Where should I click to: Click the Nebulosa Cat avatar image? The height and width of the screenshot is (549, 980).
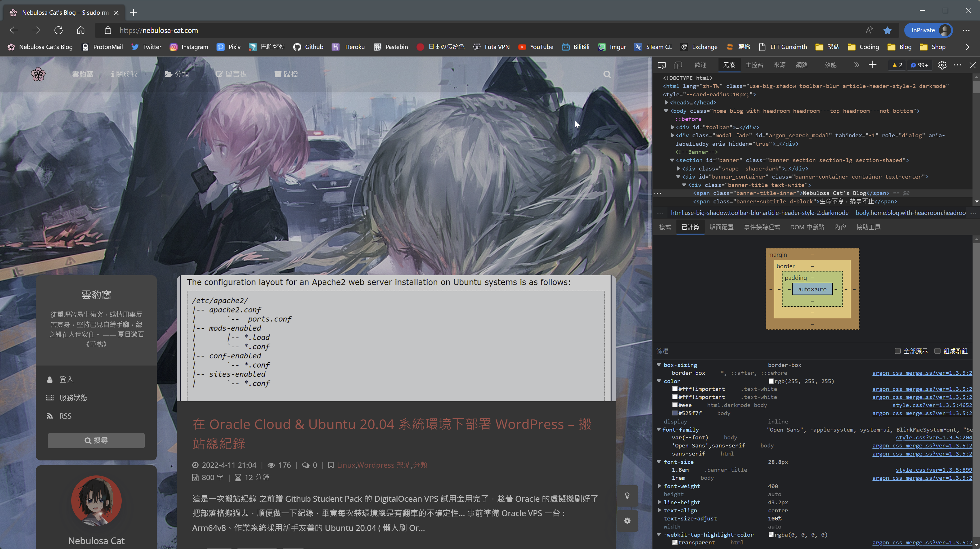96,501
